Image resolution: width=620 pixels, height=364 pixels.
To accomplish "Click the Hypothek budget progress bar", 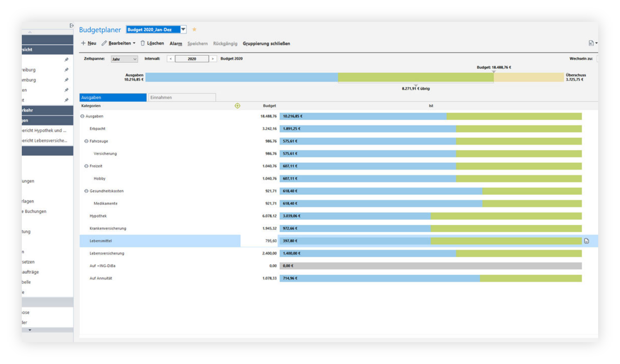I will (x=431, y=216).
